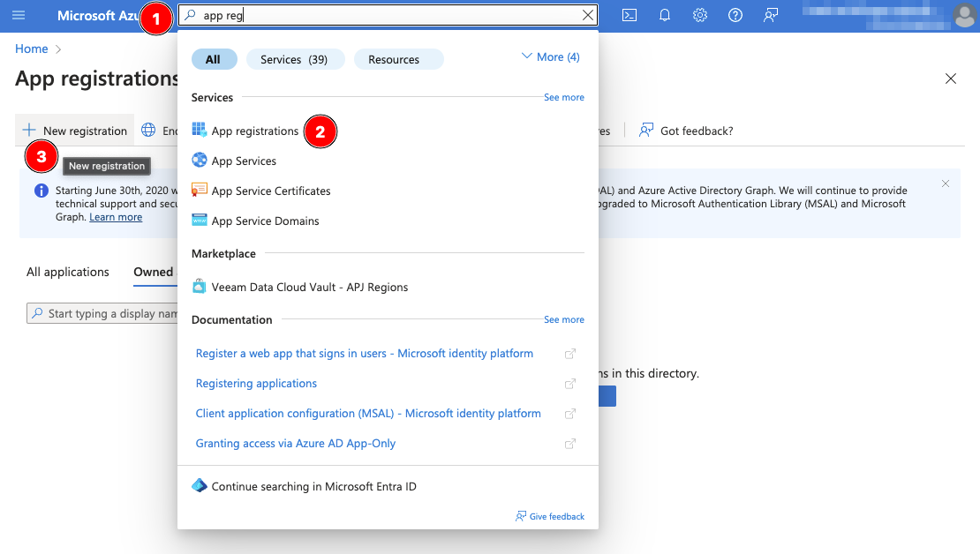This screenshot has height=554, width=980.
Task: Click Microsoft Azure portal title
Action: click(98, 16)
